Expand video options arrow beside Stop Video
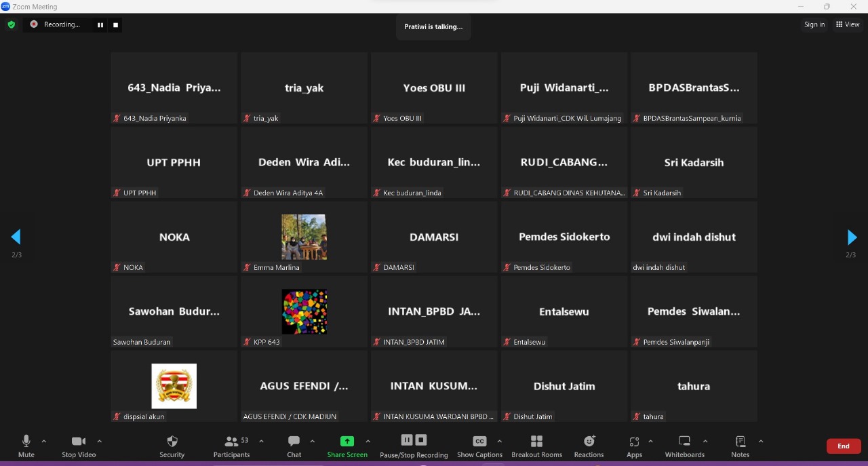 [x=100, y=441]
